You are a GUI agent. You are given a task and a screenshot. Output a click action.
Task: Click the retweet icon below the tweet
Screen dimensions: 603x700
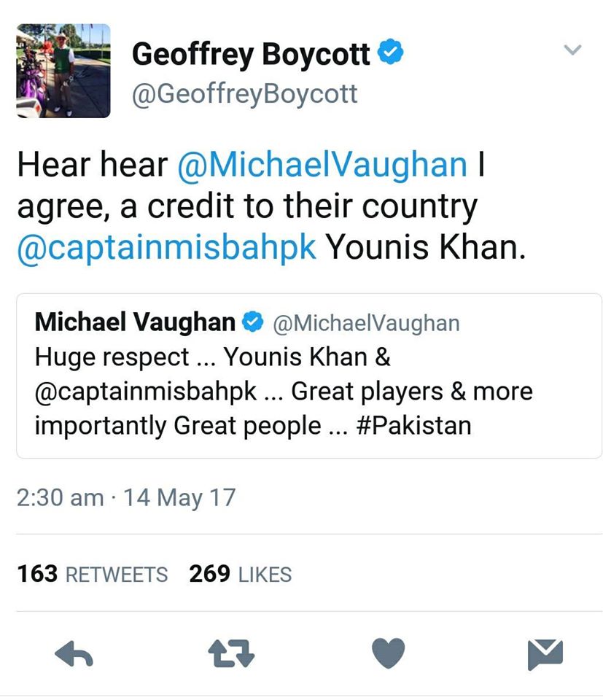[x=232, y=655]
